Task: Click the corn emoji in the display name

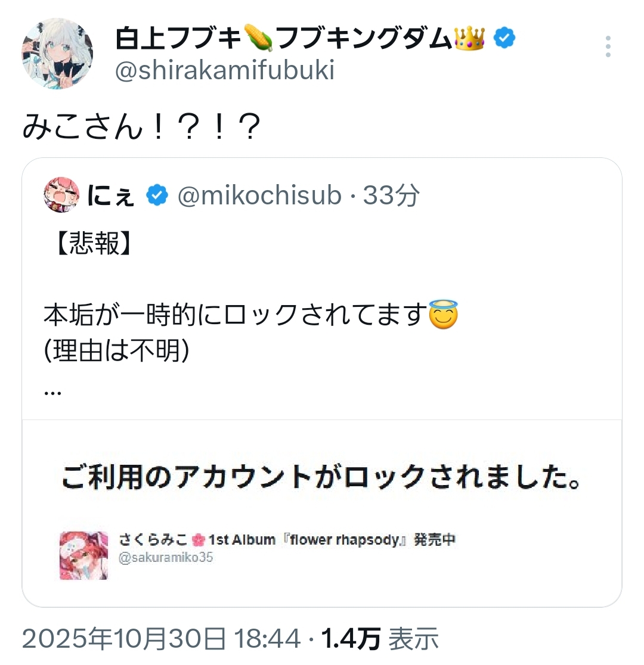Action: pyautogui.click(x=259, y=40)
